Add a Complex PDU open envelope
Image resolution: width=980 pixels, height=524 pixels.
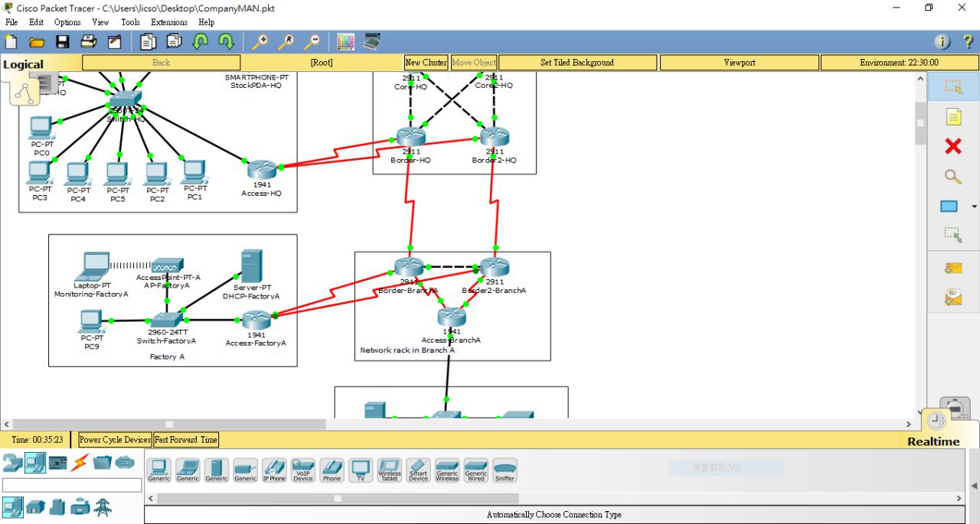[953, 298]
